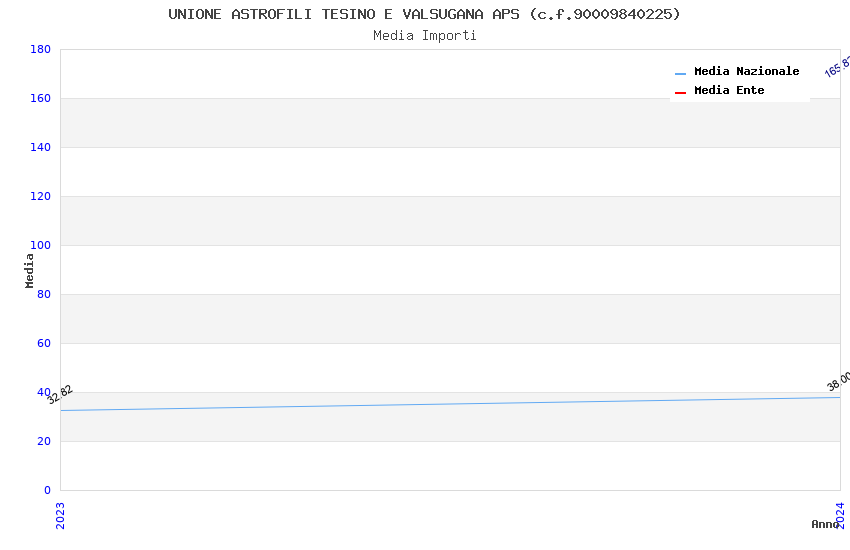Click the Anno axis title
The image size is (850, 550).
[825, 524]
